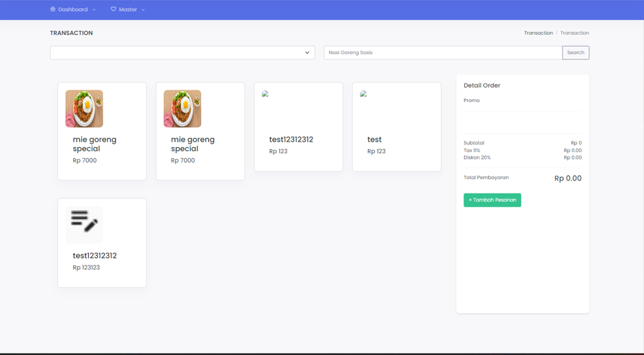The image size is (644, 355).
Task: Click the edit-note icon on Rp 123123 card
Action: tap(84, 224)
